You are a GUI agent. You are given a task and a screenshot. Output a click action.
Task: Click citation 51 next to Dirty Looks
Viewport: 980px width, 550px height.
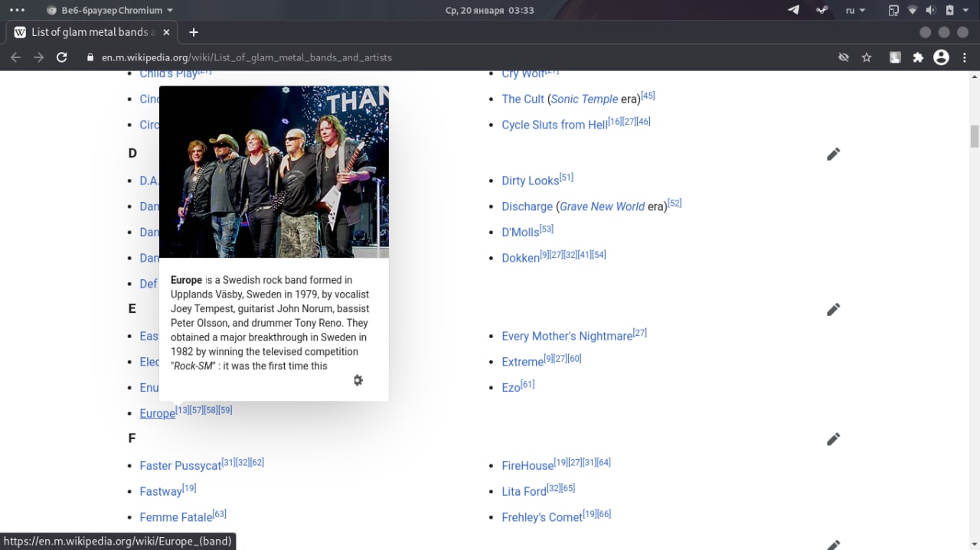pyautogui.click(x=566, y=177)
